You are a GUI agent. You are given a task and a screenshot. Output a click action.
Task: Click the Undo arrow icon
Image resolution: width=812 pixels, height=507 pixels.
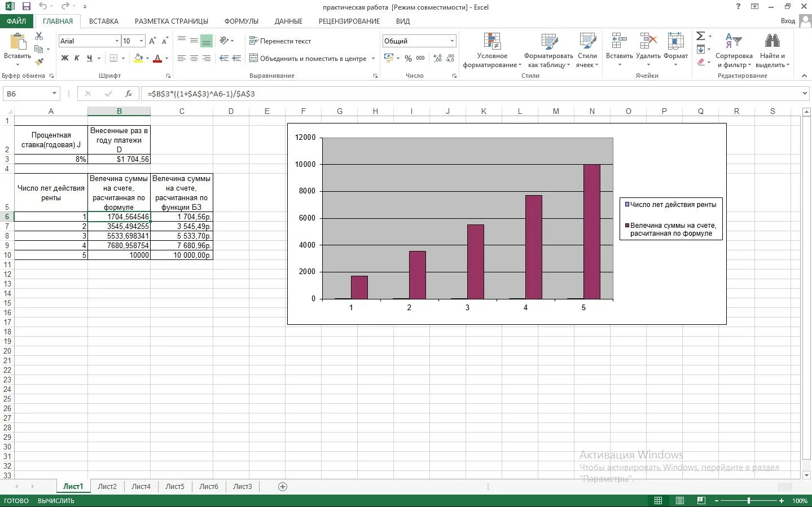point(43,7)
